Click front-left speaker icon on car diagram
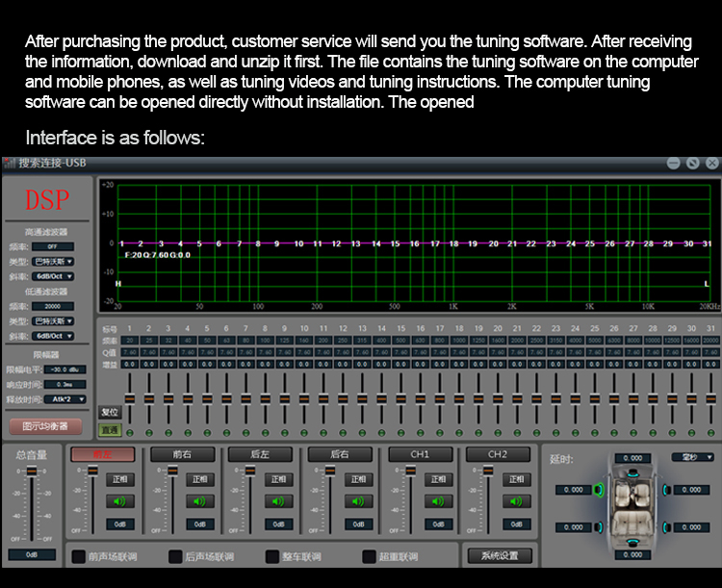This screenshot has width=722, height=588. [599, 490]
